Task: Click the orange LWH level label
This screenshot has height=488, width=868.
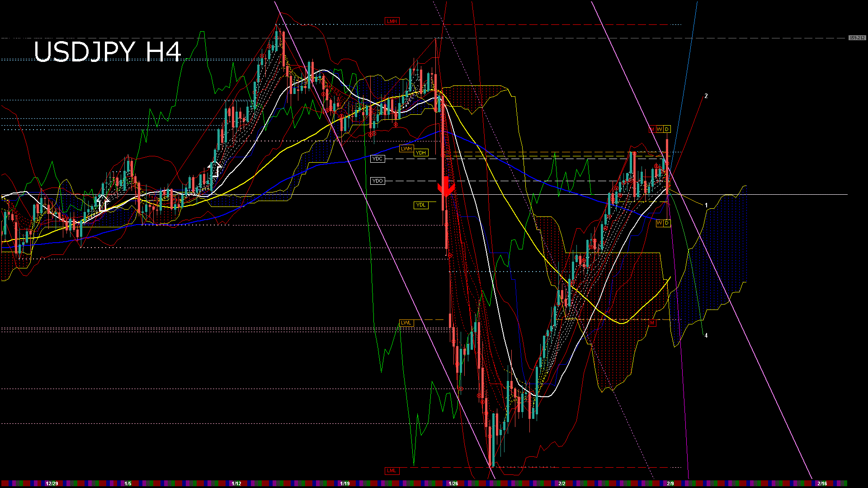Action: 406,149
